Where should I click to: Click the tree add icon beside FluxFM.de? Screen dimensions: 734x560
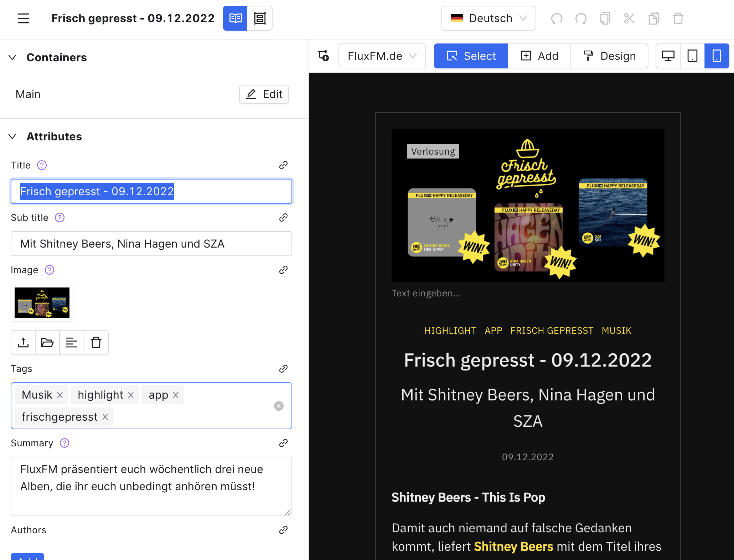pos(324,56)
